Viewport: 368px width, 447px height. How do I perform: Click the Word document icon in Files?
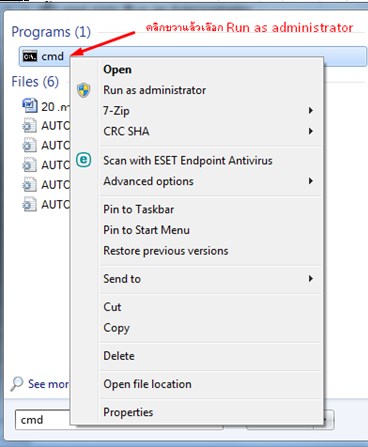[30, 106]
